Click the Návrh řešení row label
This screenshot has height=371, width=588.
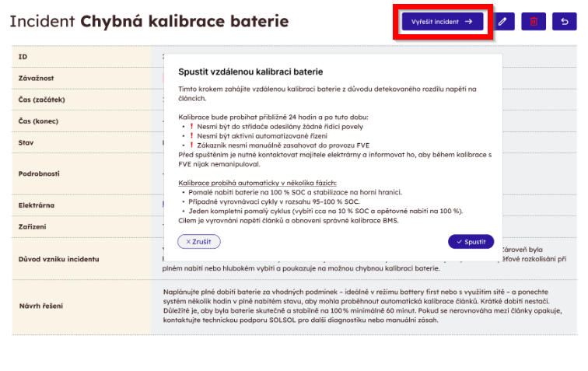tap(41, 306)
